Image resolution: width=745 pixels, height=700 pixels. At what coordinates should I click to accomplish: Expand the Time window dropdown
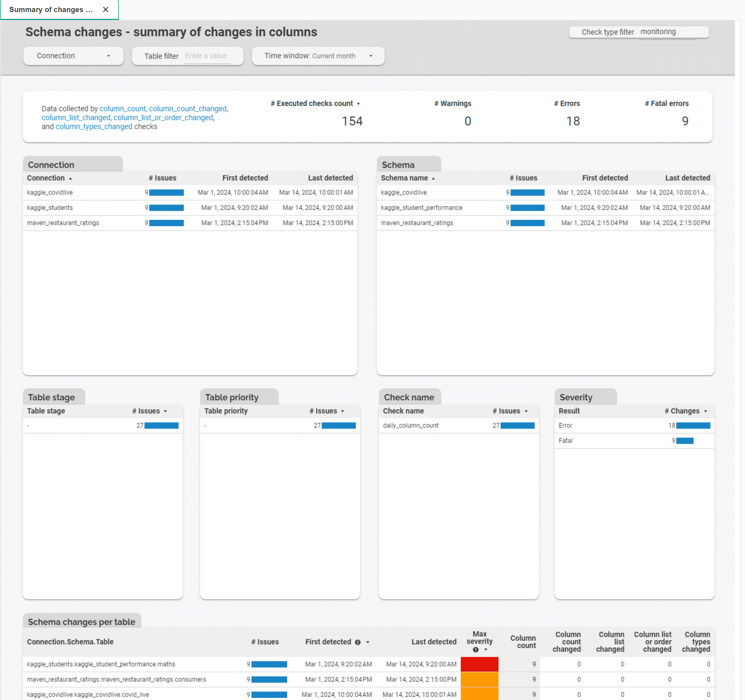318,56
